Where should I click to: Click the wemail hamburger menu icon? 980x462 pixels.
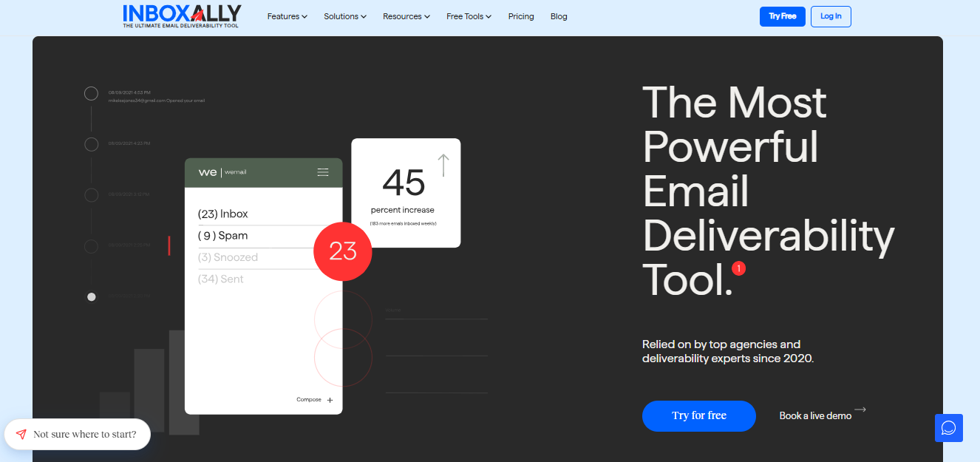323,172
